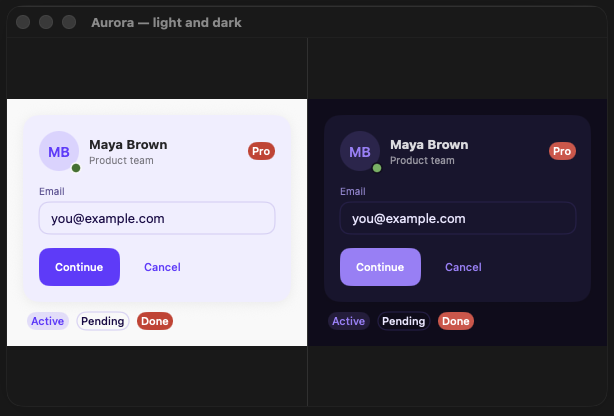Select the Pro badge in dark card
614x416 pixels.
[x=562, y=151]
